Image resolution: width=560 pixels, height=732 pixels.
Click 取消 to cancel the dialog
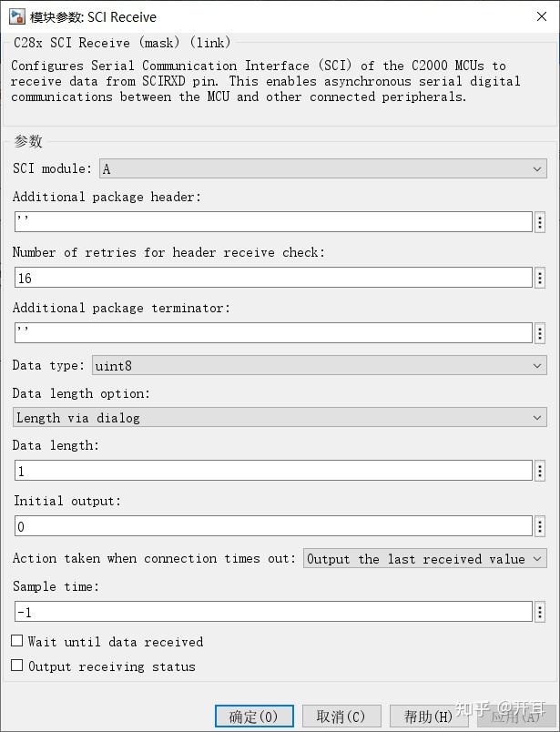click(x=341, y=716)
